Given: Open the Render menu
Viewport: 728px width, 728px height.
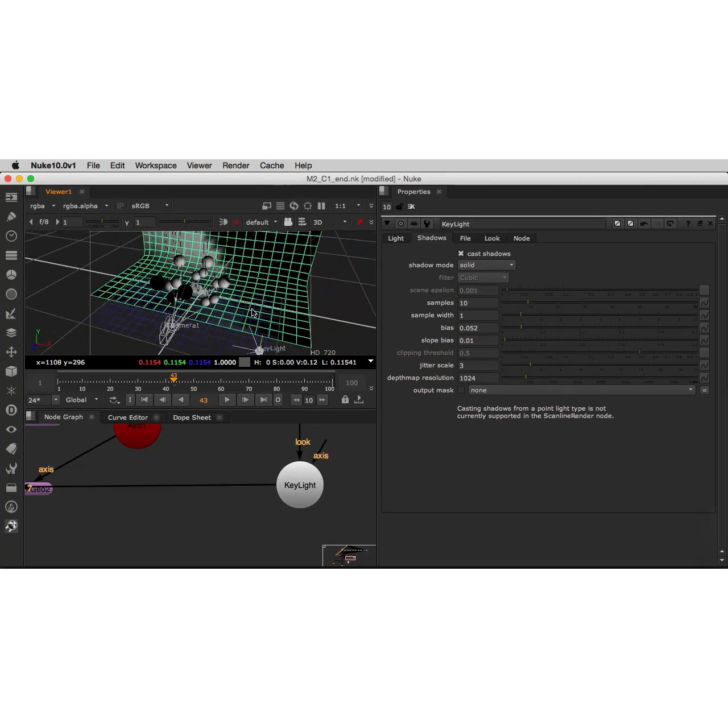Looking at the screenshot, I should (x=236, y=166).
